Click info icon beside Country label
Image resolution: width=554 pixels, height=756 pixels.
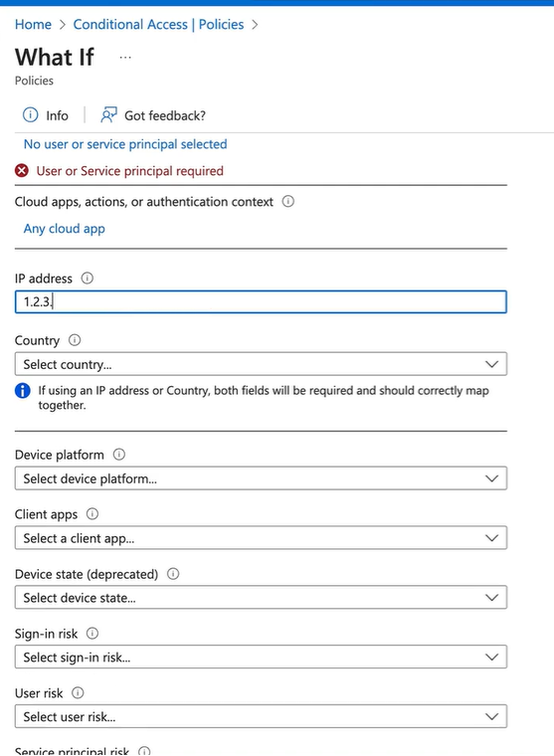click(x=75, y=340)
